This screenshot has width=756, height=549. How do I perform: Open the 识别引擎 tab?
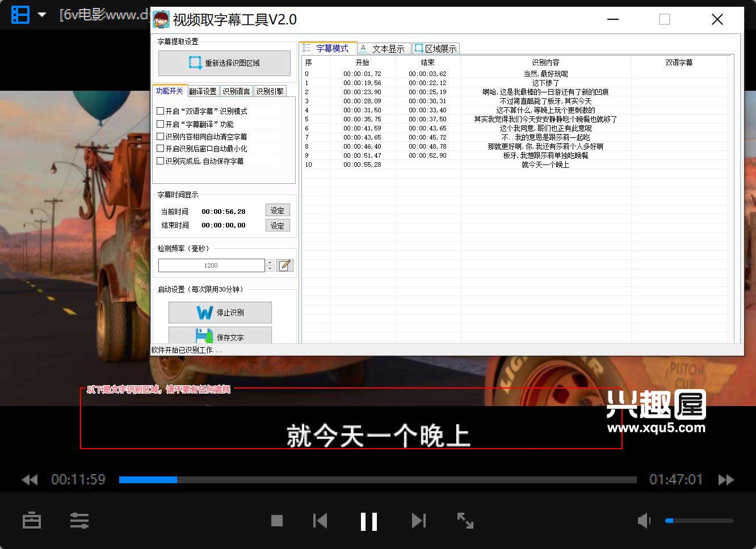(x=270, y=91)
